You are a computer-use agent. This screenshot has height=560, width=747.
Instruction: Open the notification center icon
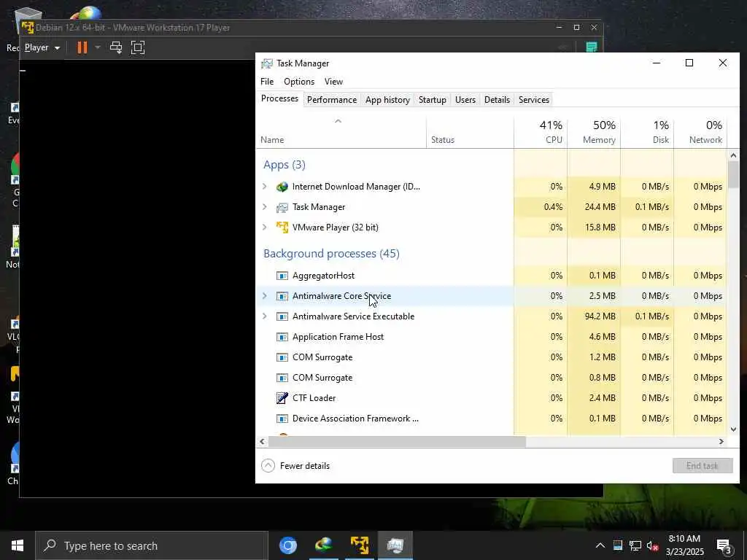click(724, 547)
